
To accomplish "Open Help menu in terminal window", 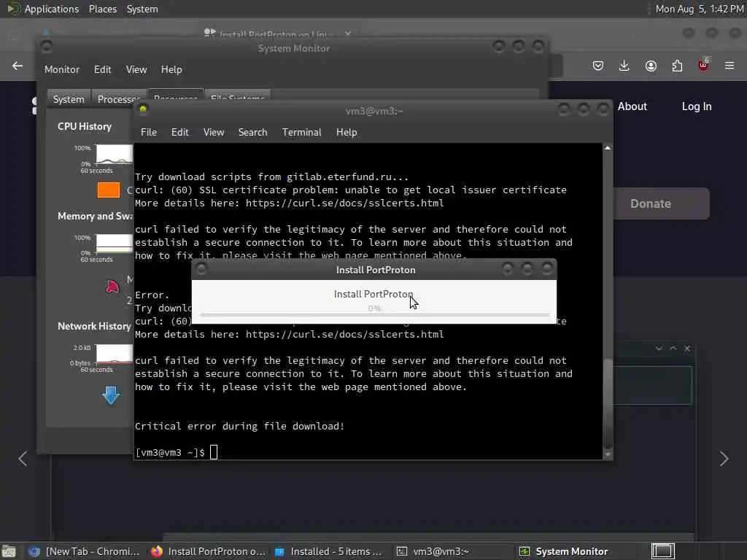I will [347, 133].
